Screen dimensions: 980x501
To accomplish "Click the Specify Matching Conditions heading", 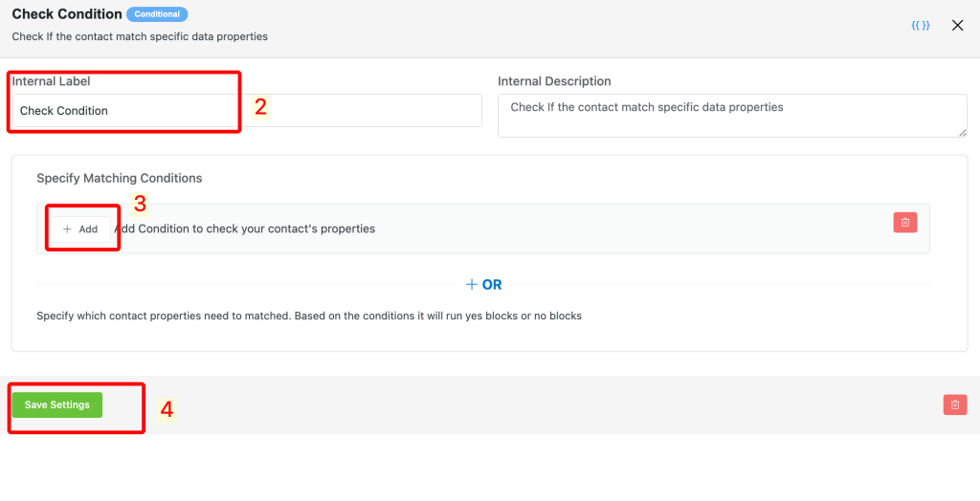I will 120,178.
